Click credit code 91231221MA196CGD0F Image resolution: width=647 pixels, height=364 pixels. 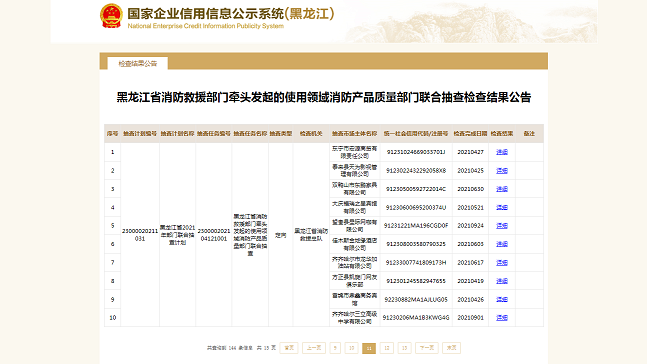point(416,226)
